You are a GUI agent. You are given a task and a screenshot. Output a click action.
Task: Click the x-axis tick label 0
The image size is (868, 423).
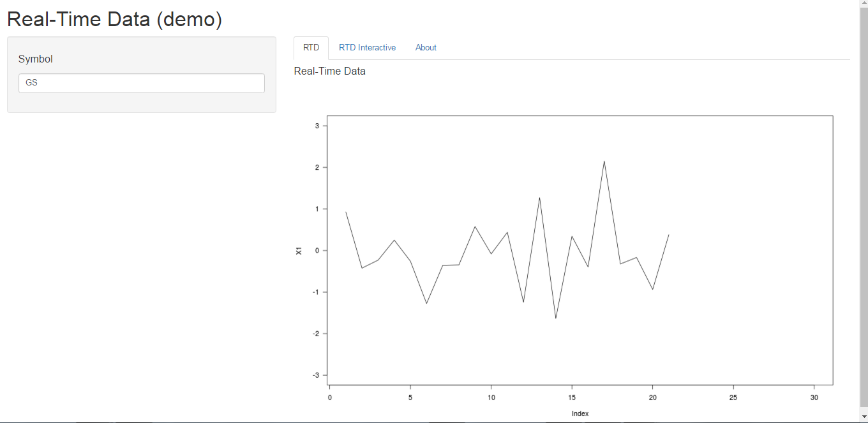329,397
